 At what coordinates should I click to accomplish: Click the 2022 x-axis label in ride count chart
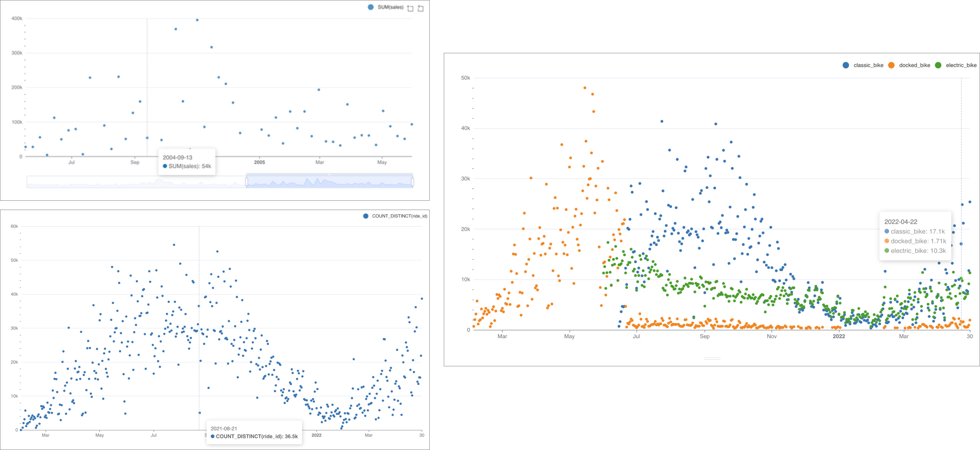pyautogui.click(x=317, y=435)
